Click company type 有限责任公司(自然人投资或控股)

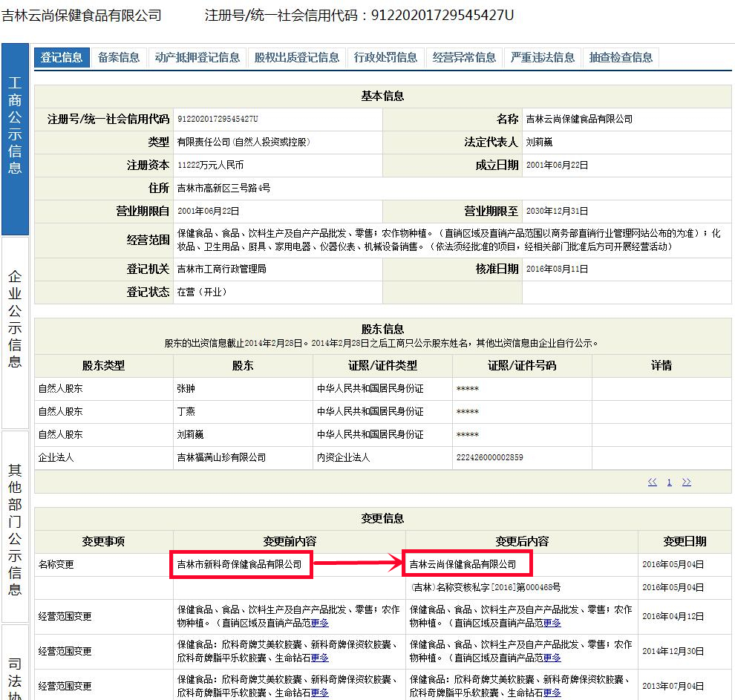pos(244,142)
